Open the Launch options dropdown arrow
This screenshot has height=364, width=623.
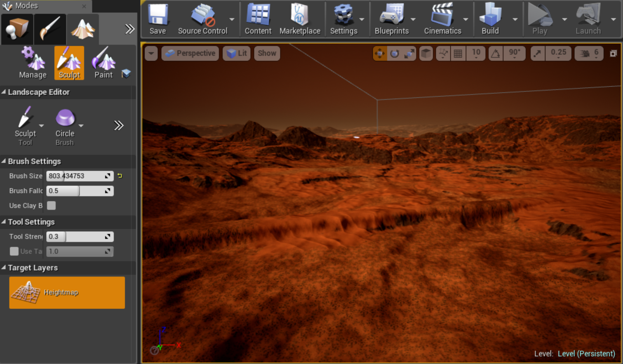[x=614, y=19]
